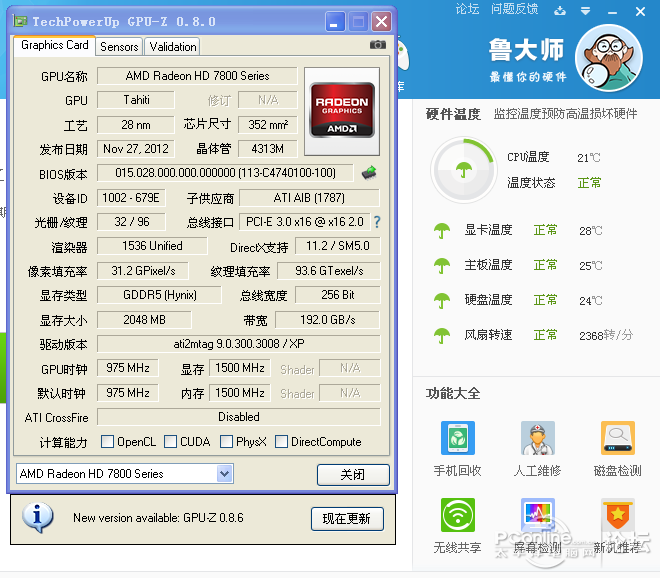The width and height of the screenshot is (660, 578).
Task: Click the New version available GPU-Z 0.8.6 text
Action: tap(158, 518)
